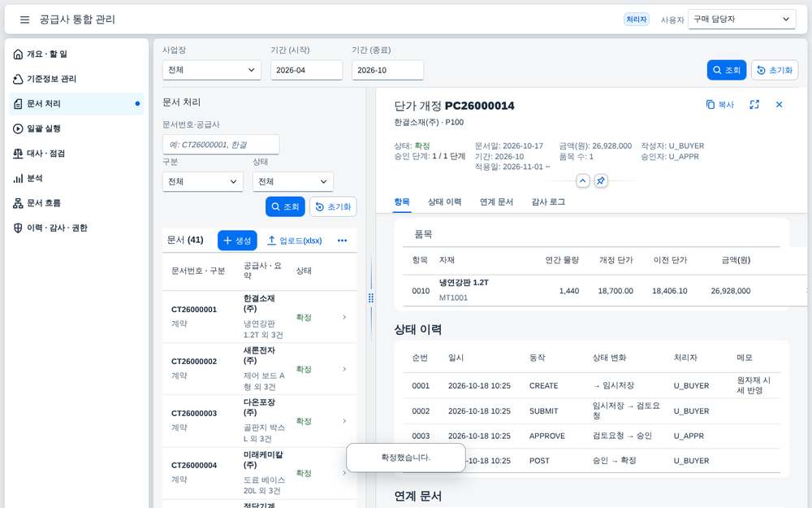Screen dimensions: 812x508
Task: Open 이력 · 감사 · 권한 in sidebar
Action: 76,228
